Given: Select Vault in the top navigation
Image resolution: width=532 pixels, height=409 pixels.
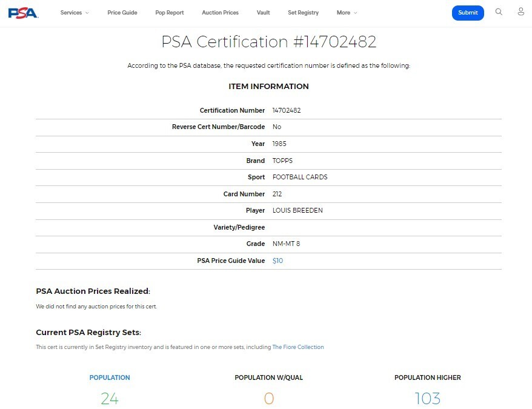Looking at the screenshot, I should click(x=264, y=13).
